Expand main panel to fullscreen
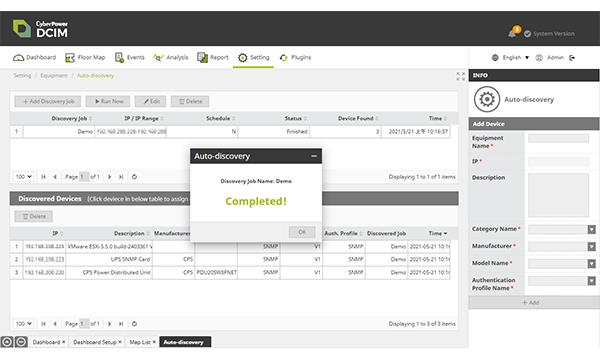The image size is (600, 360). point(461,76)
